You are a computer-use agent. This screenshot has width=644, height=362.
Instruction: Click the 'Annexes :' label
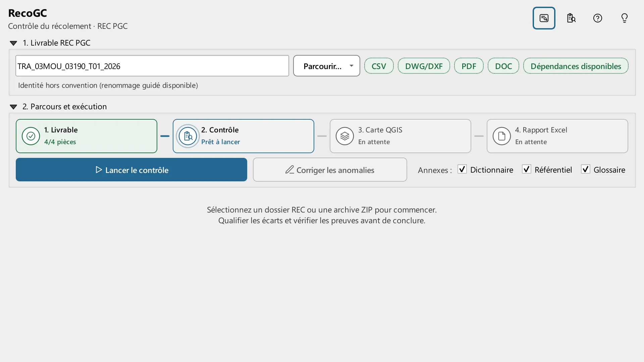click(435, 170)
